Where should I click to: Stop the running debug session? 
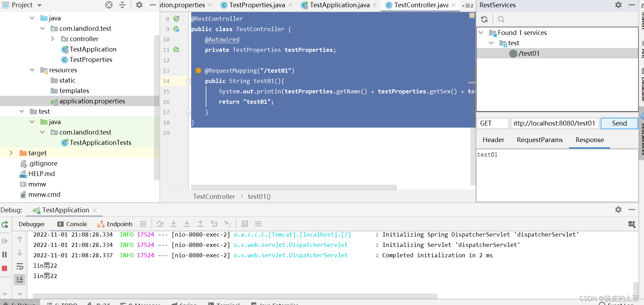pyautogui.click(x=5, y=268)
